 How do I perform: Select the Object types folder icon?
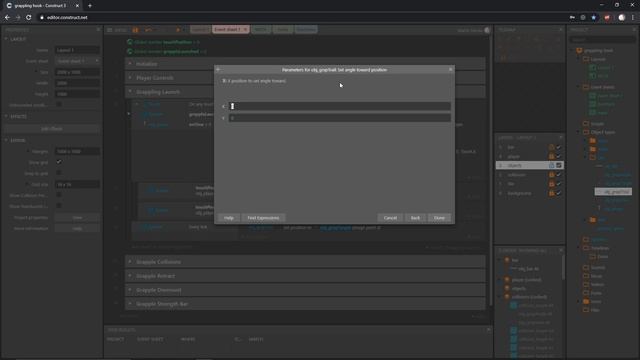586,132
